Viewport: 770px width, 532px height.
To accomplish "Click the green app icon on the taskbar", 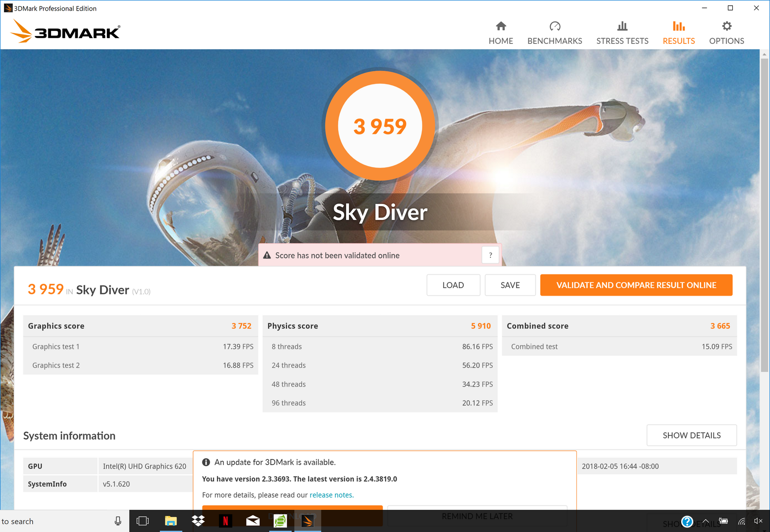I will 281,521.
